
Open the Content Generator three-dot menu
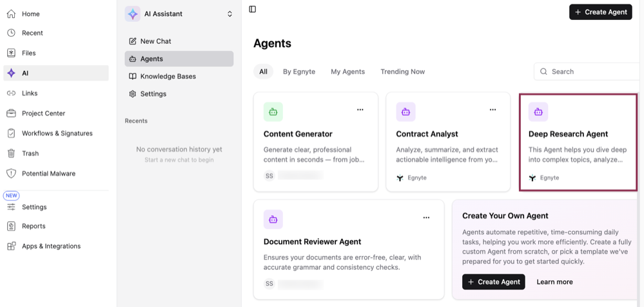point(360,110)
